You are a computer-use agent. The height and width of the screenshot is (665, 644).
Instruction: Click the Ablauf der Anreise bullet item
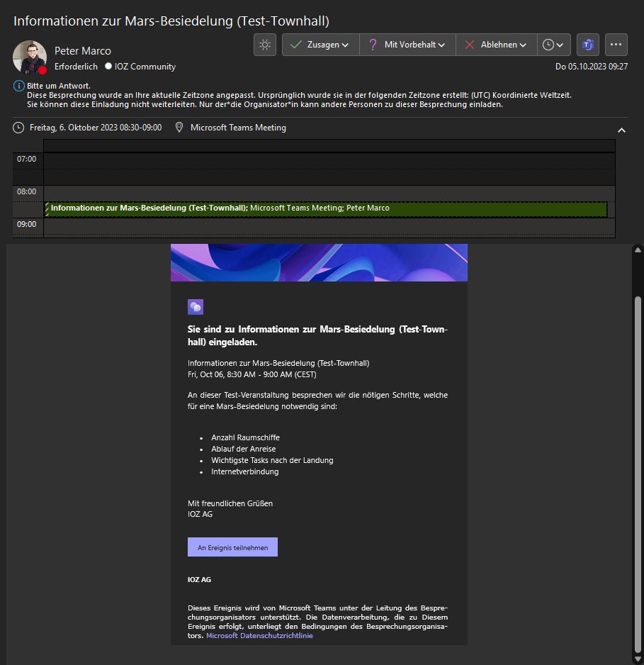pyautogui.click(x=243, y=449)
